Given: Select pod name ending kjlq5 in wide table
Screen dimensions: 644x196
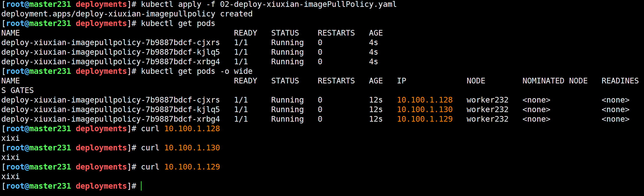Looking at the screenshot, I should [110, 110].
